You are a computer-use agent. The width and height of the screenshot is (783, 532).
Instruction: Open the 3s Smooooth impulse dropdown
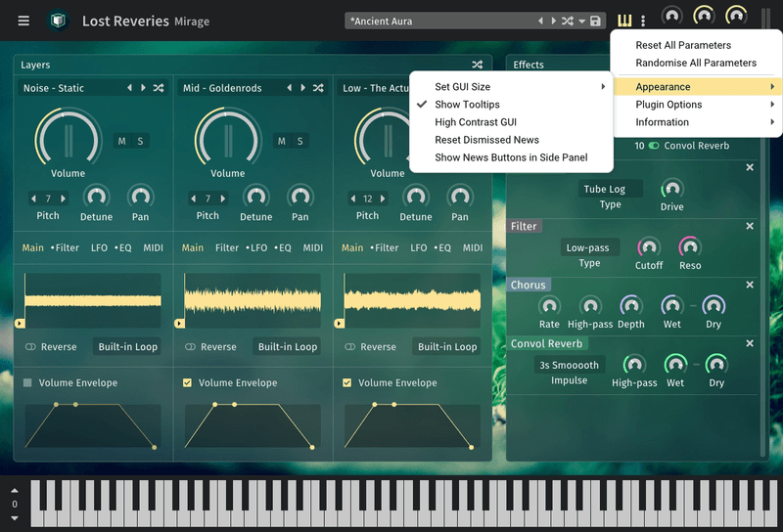pos(569,365)
